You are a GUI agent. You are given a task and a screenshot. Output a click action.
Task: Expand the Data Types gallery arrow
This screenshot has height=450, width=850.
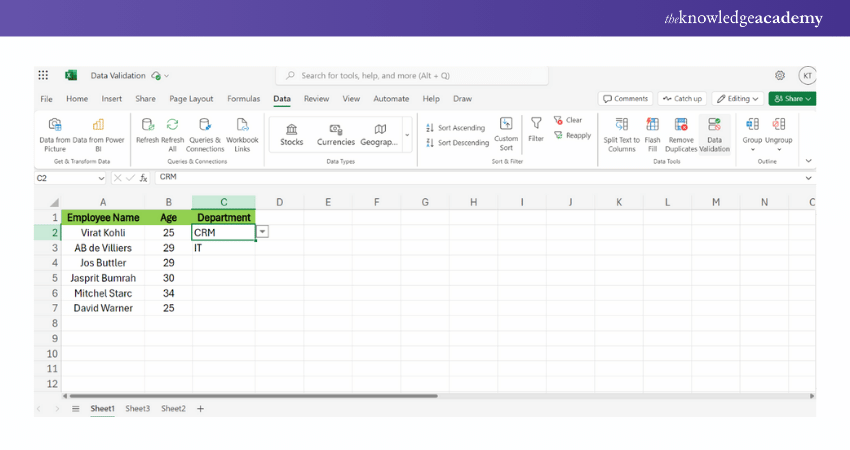pyautogui.click(x=406, y=134)
